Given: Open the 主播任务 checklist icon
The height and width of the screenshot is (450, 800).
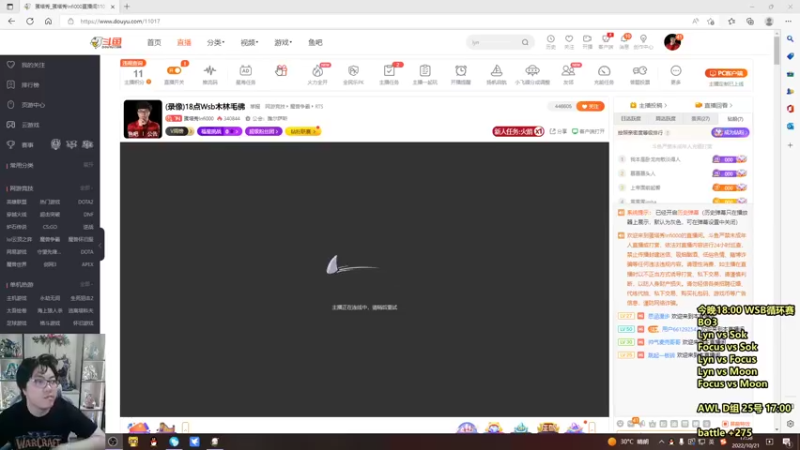Looking at the screenshot, I should tap(389, 70).
